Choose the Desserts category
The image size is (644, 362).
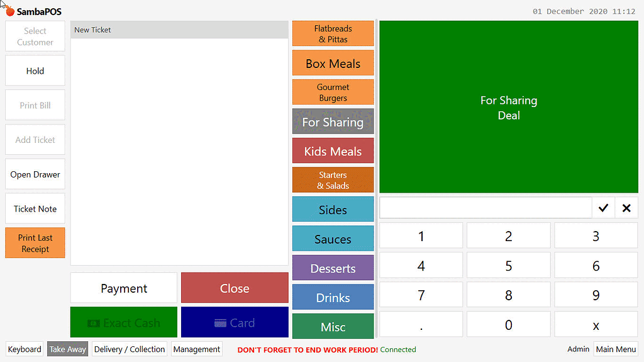point(333,268)
